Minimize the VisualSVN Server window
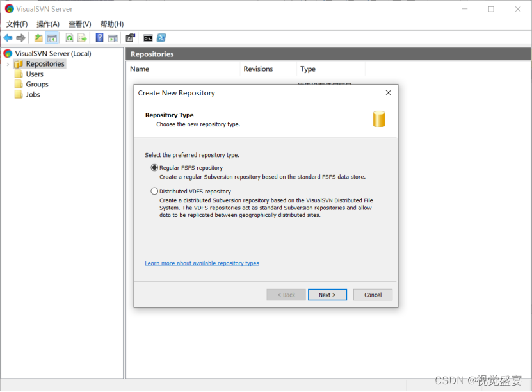 [465, 9]
